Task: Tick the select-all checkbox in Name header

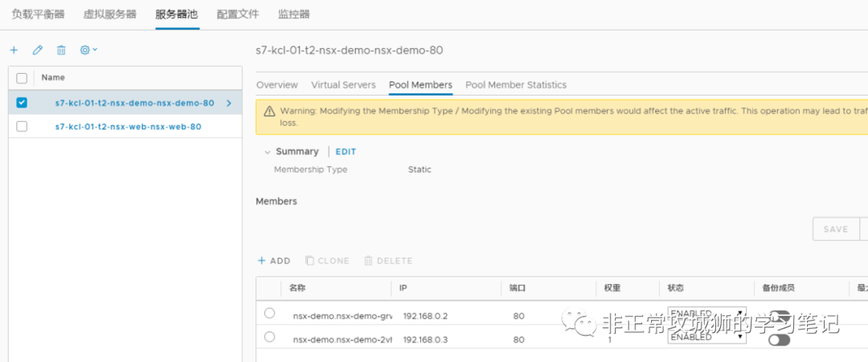Action: click(22, 78)
